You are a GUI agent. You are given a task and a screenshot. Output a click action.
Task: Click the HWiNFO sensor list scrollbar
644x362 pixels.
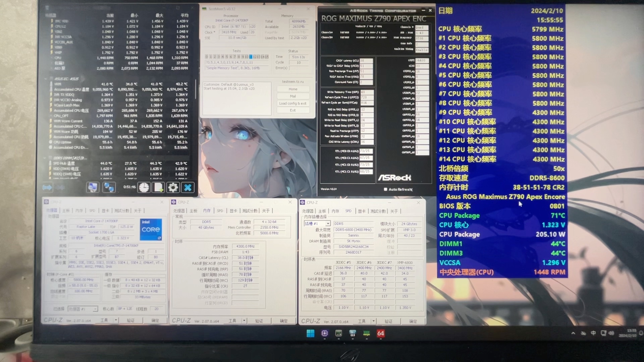196,89
